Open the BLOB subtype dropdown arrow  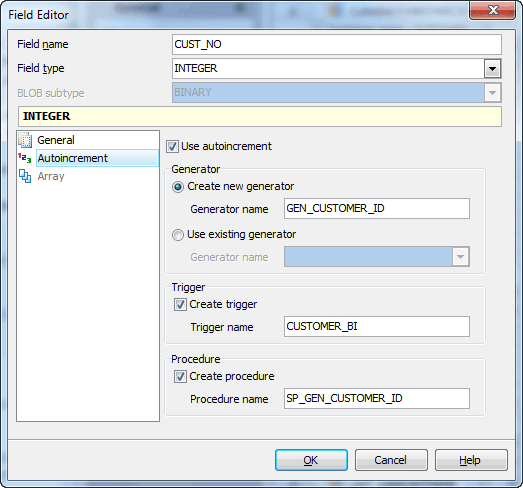tap(492, 93)
